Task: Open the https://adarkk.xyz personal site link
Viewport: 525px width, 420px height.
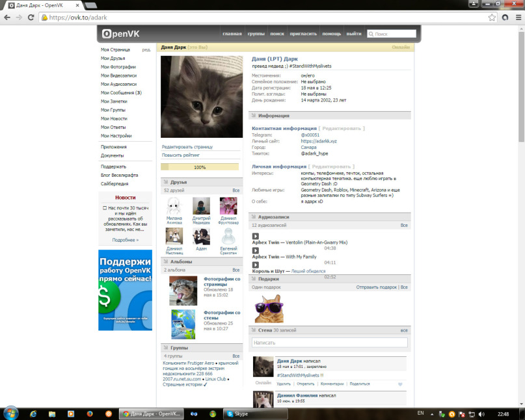Action: 319,141
